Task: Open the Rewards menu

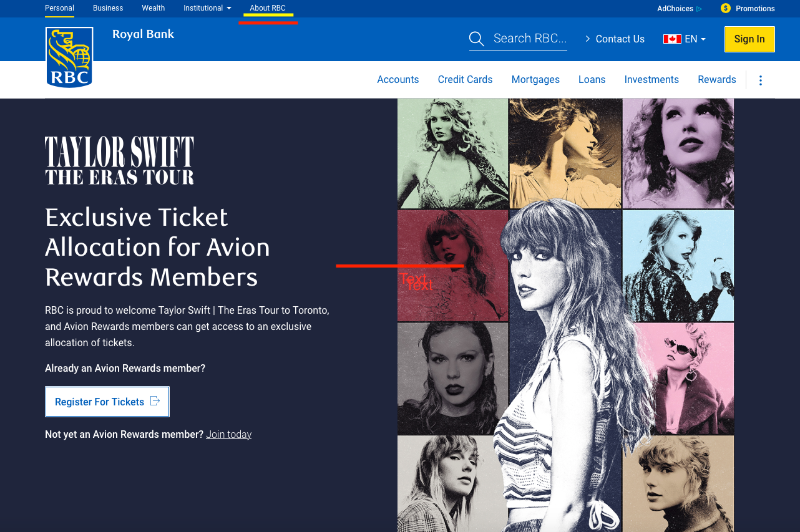Action: pyautogui.click(x=717, y=80)
